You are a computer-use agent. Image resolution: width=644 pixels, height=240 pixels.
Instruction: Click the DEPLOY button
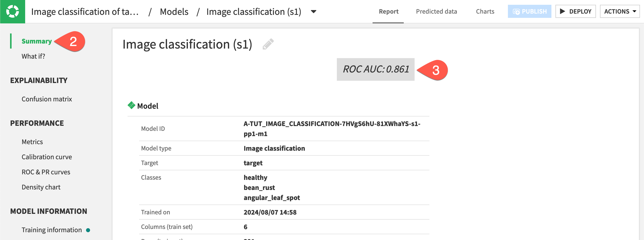coord(576,11)
